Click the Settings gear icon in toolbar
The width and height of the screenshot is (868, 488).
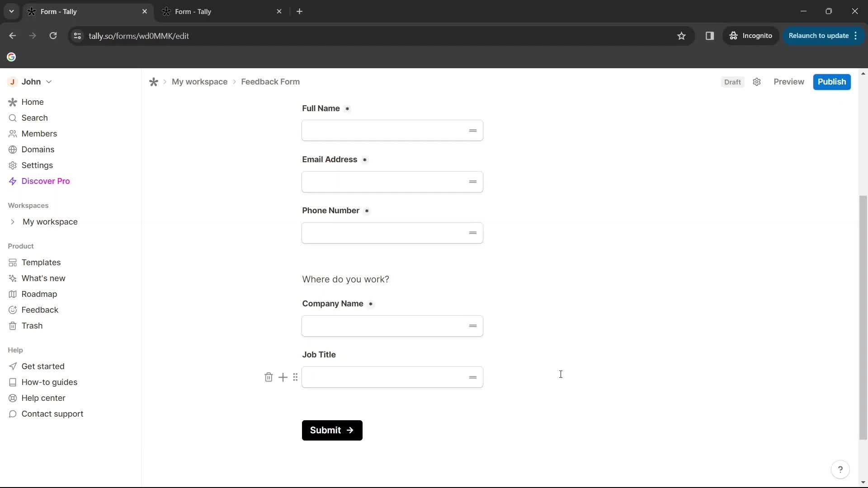[757, 82]
